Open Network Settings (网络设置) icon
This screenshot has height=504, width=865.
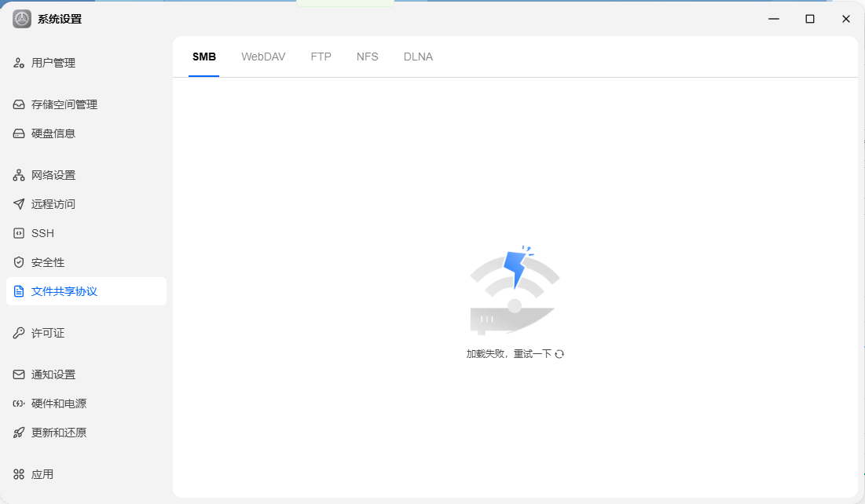coord(19,175)
